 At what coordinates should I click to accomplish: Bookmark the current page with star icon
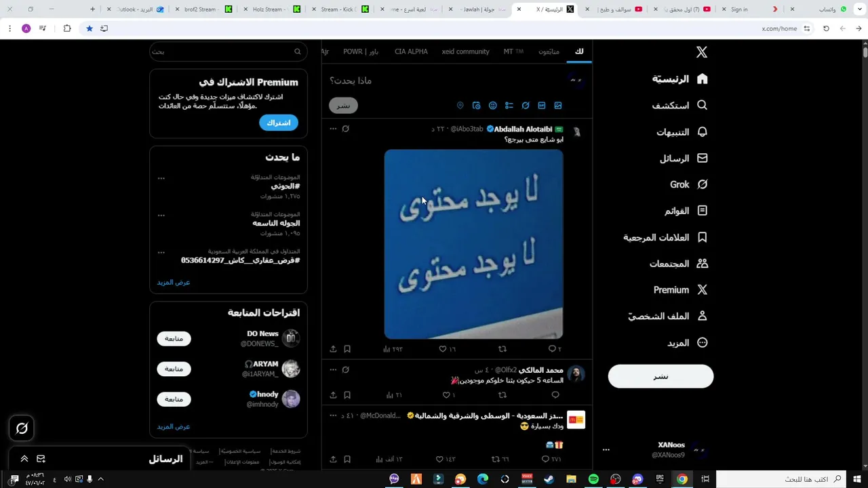tap(89, 28)
